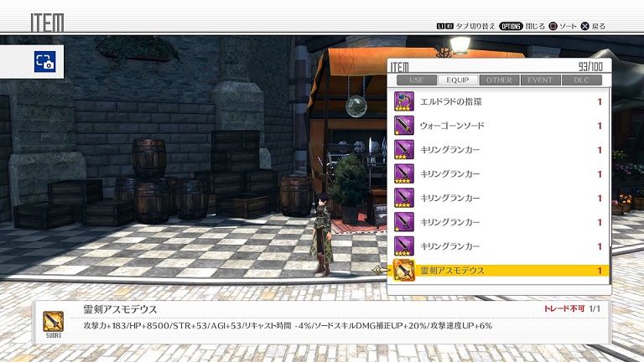
Task: Click the 閉じる label
Action: coord(535,26)
